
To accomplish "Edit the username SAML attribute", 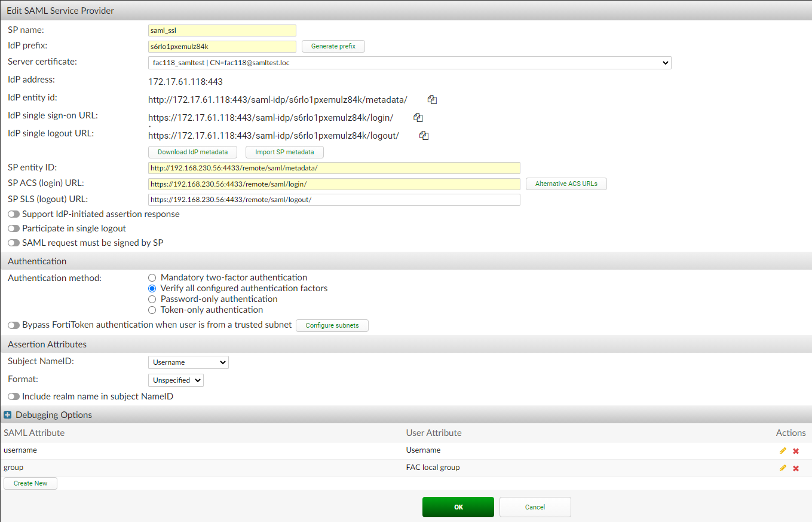I will [783, 450].
